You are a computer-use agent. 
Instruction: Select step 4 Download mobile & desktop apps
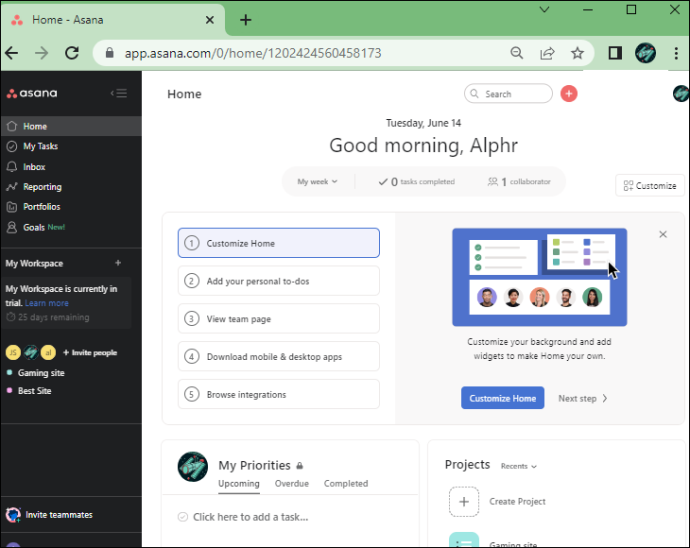279,357
